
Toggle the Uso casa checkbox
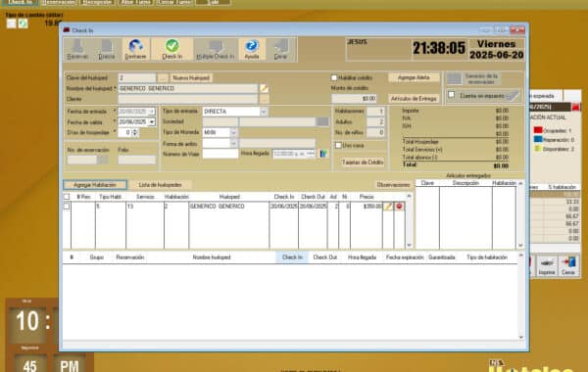pyautogui.click(x=338, y=145)
